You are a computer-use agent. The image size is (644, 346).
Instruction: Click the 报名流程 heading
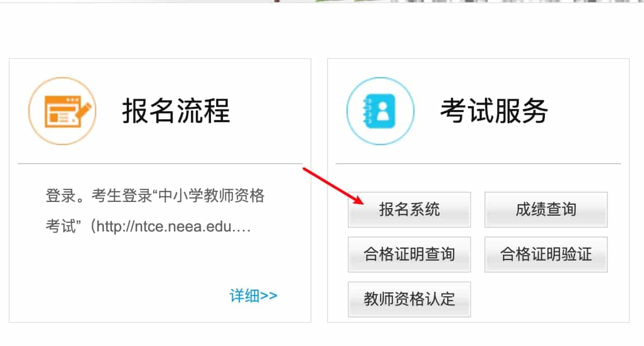point(176,111)
